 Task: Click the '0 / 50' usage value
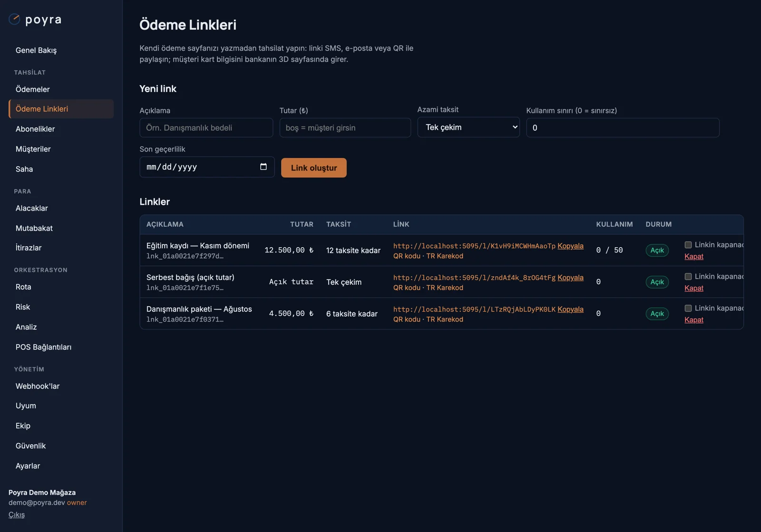click(609, 250)
